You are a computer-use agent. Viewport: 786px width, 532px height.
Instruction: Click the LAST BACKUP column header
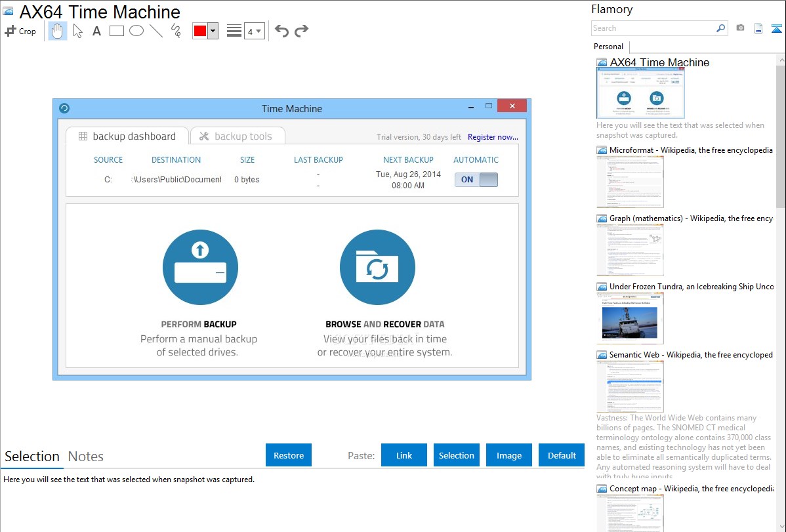[x=318, y=160]
